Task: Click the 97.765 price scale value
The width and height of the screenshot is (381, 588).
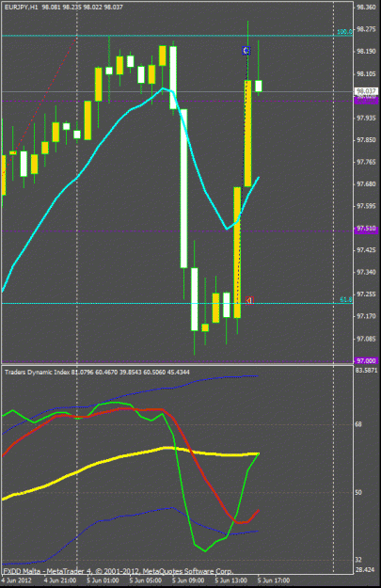Action: click(x=366, y=162)
